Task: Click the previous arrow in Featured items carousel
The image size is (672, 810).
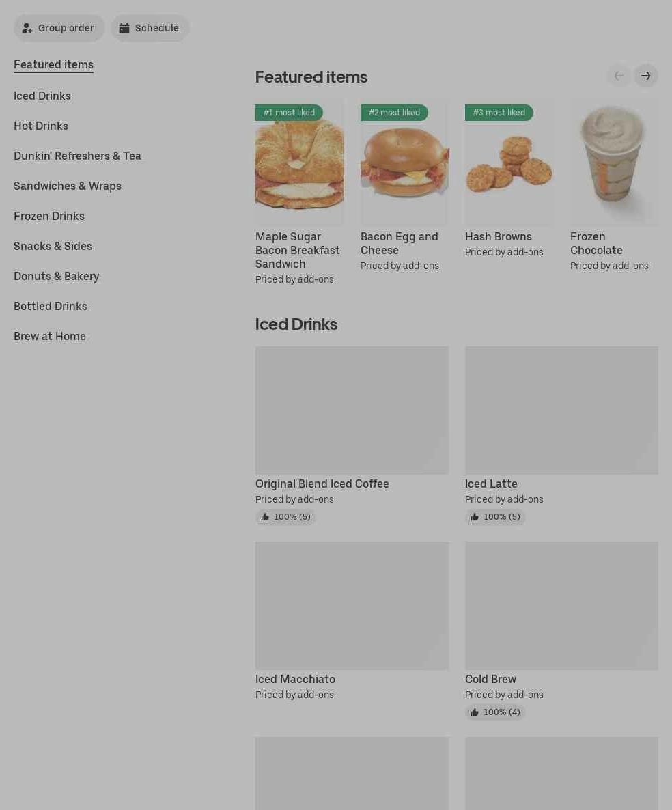Action: (x=618, y=76)
